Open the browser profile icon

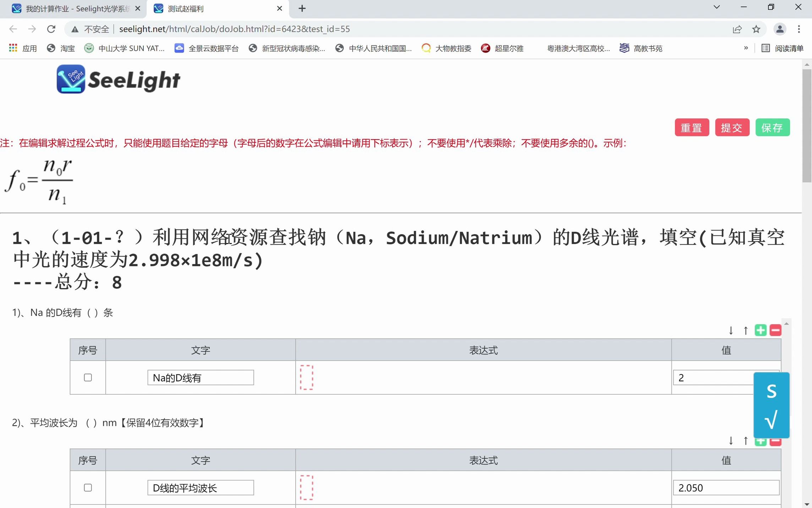click(x=780, y=29)
